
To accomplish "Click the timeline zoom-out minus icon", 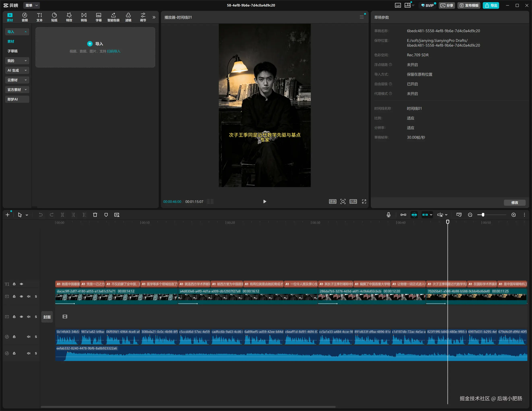I will (470, 215).
